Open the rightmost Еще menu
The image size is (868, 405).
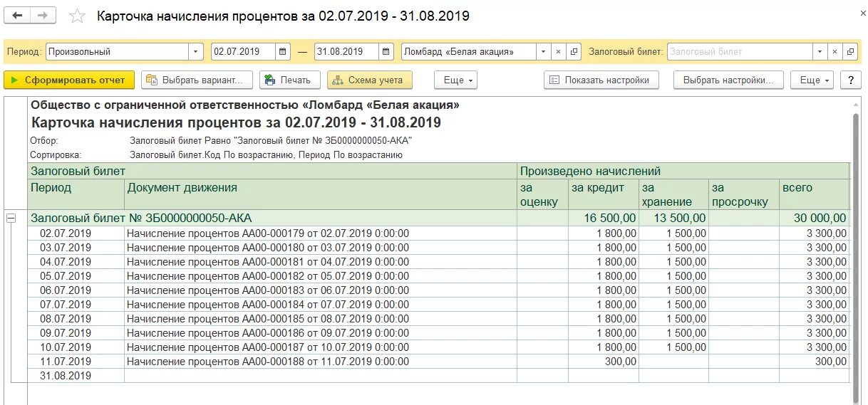(x=815, y=80)
